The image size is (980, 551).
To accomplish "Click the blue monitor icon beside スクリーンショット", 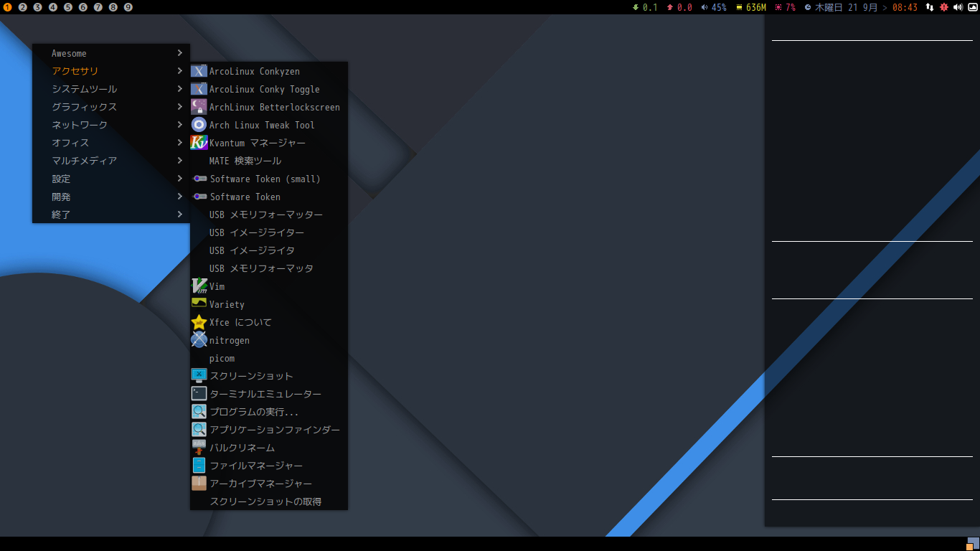I will (x=199, y=375).
